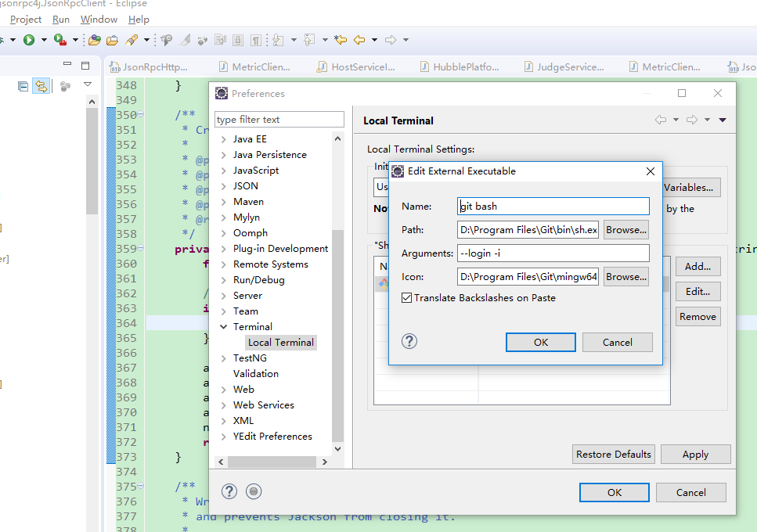Click Restore Defaults button
Screen dimensions: 757x532
tap(614, 455)
